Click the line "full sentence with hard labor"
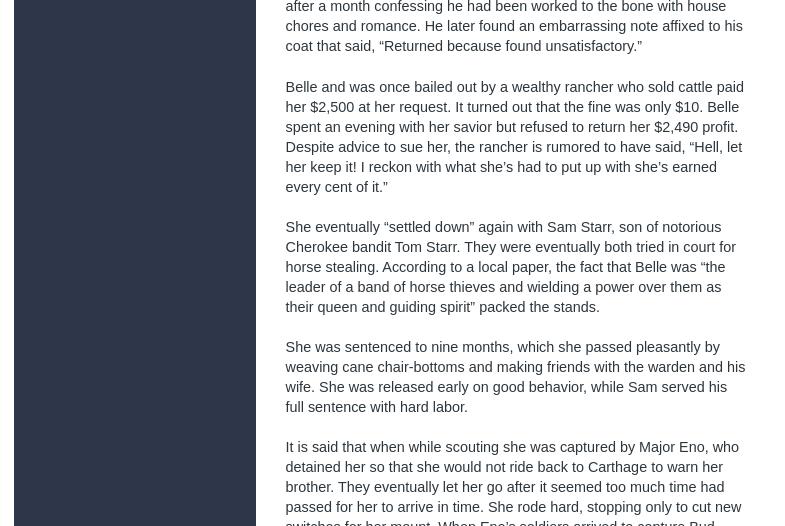The width and height of the screenshot is (785, 526). (376, 407)
